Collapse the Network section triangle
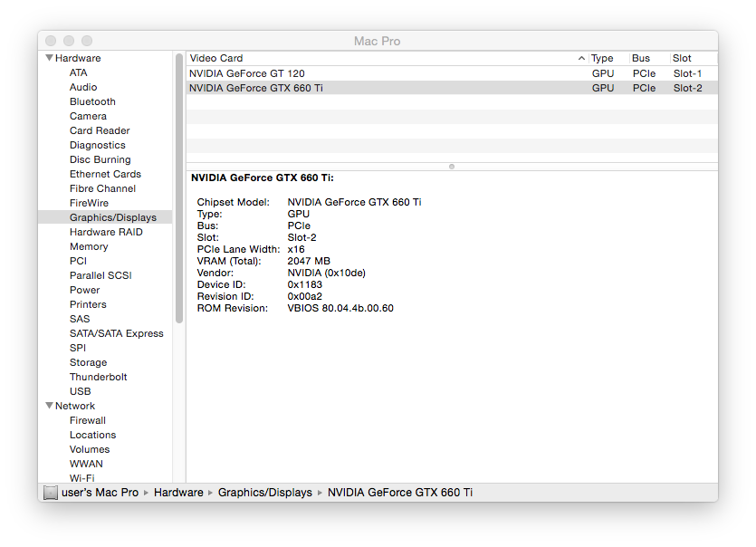 [49, 406]
